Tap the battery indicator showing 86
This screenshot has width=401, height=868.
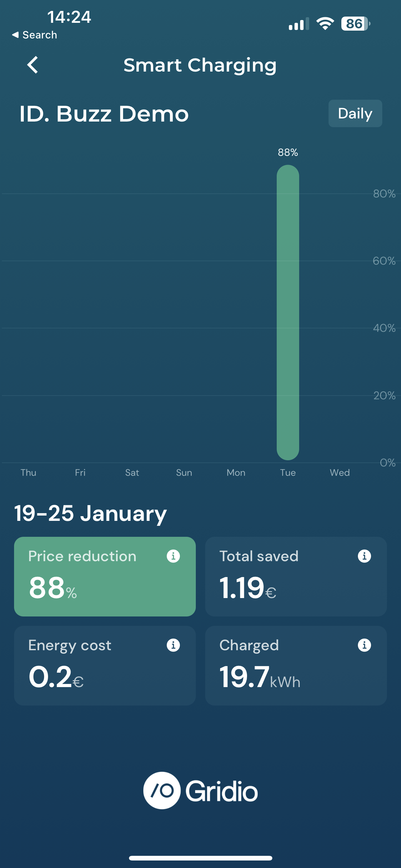355,24
